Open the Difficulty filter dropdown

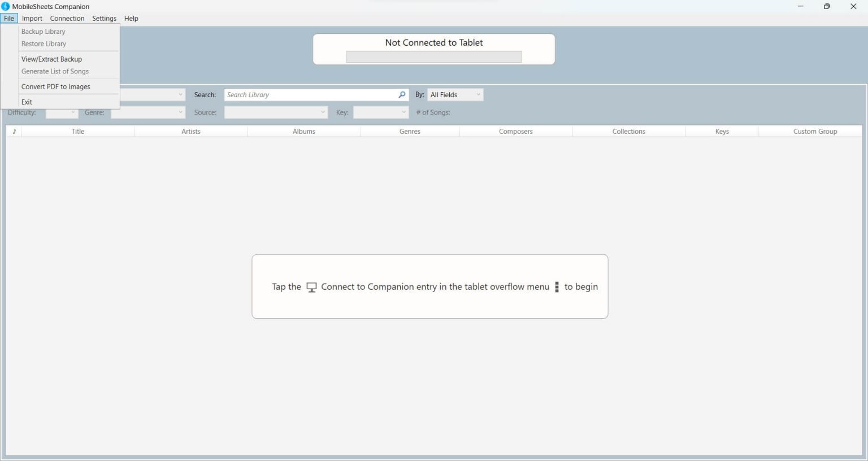pyautogui.click(x=62, y=112)
